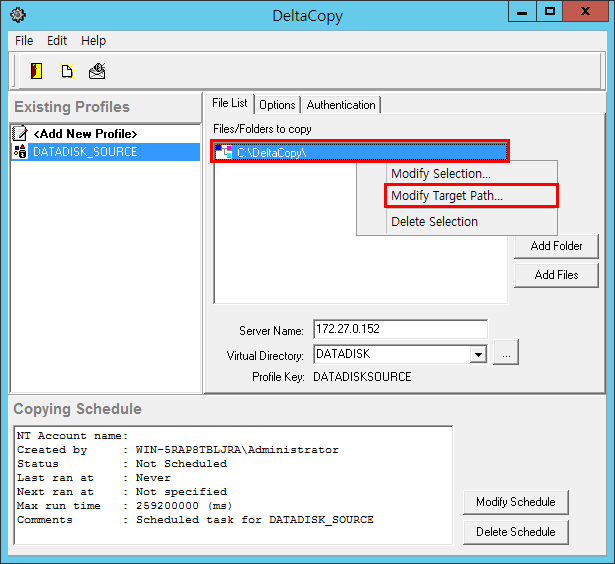
Task: Choose Modify Selection from context menu
Action: tap(440, 174)
